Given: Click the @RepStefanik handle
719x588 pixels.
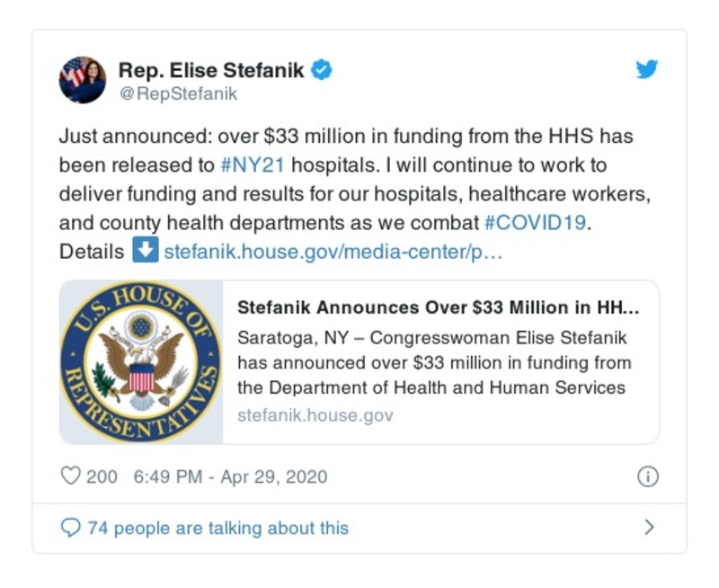Looking at the screenshot, I should click(x=177, y=93).
